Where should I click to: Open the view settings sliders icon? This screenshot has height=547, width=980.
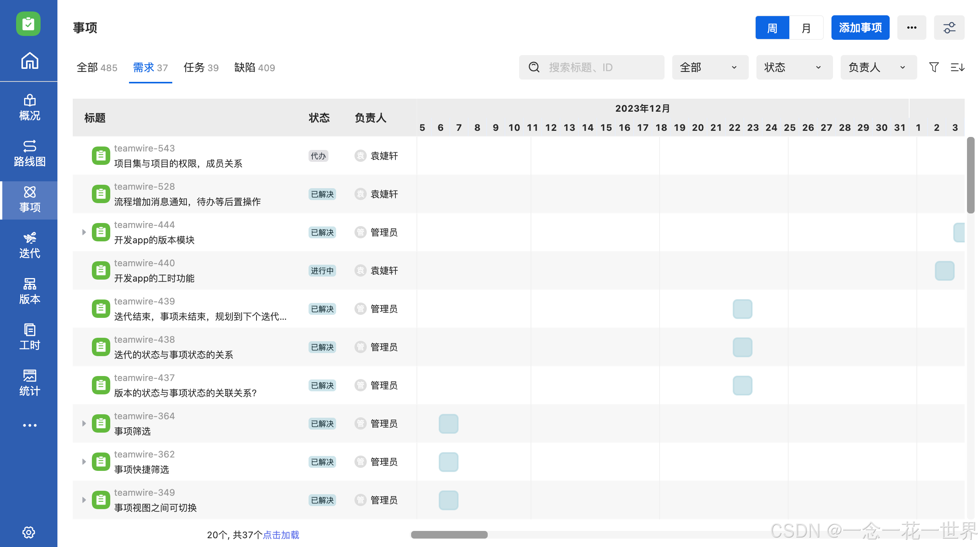949,28
